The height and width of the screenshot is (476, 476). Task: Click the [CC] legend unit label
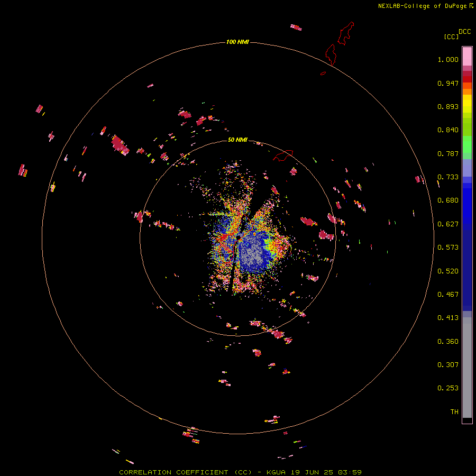[x=452, y=36]
